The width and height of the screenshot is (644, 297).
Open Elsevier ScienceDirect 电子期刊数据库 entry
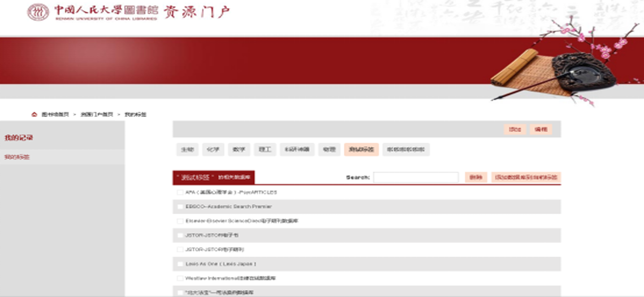[x=242, y=221]
